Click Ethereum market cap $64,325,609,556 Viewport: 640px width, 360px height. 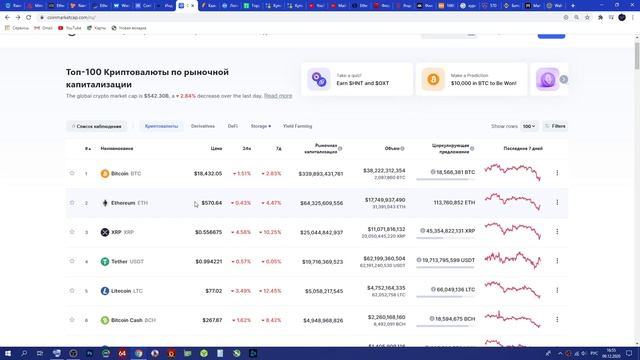[x=321, y=203]
